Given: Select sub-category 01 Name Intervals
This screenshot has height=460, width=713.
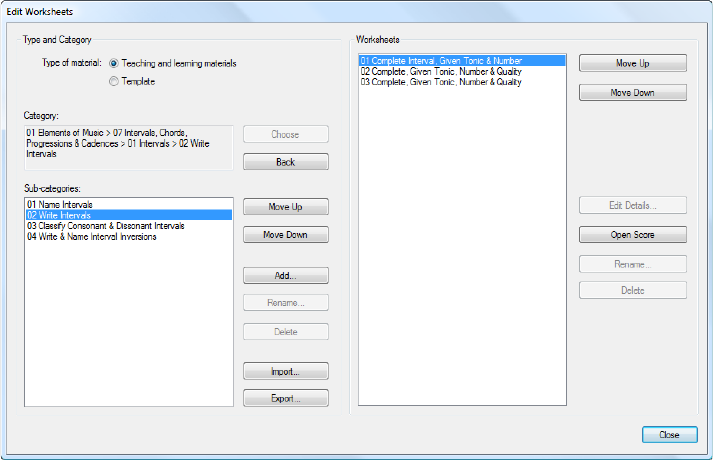Looking at the screenshot, I should [129, 205].
